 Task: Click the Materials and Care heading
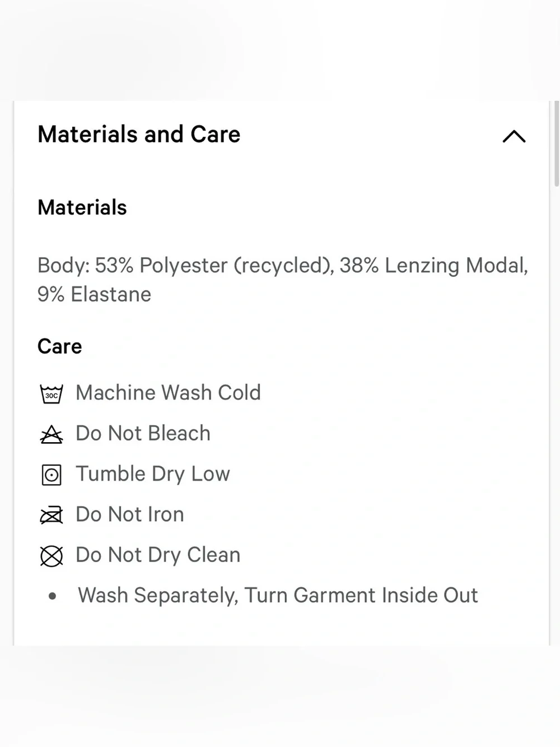click(139, 134)
